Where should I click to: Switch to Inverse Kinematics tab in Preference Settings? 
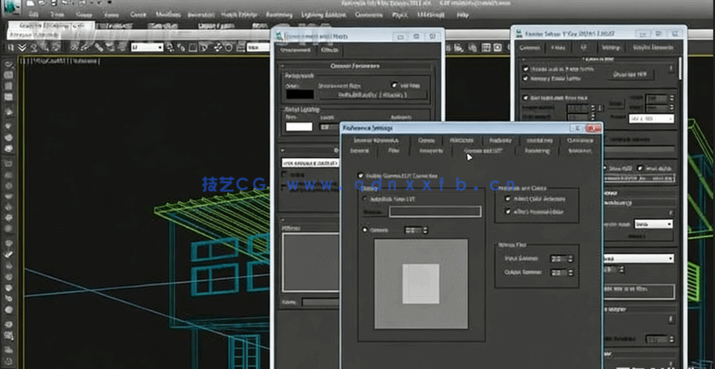(376, 140)
